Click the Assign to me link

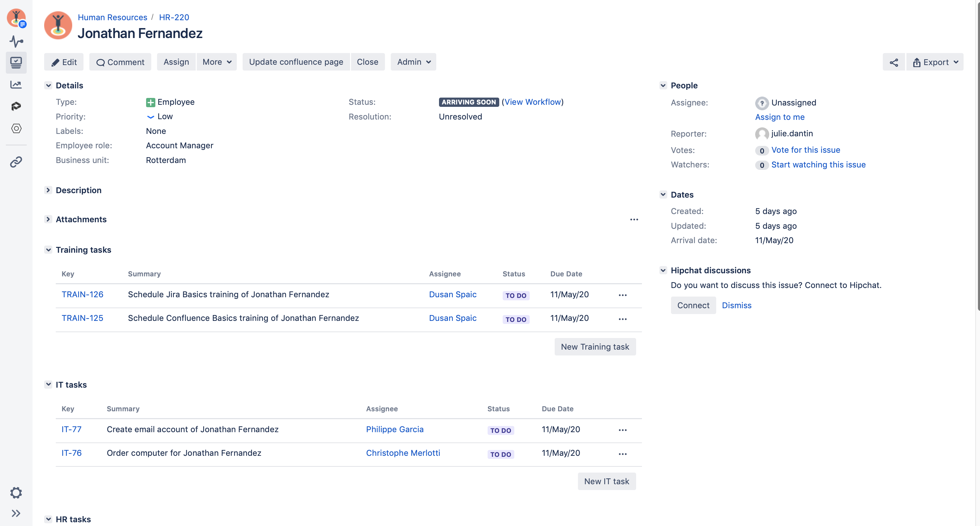[x=779, y=117]
